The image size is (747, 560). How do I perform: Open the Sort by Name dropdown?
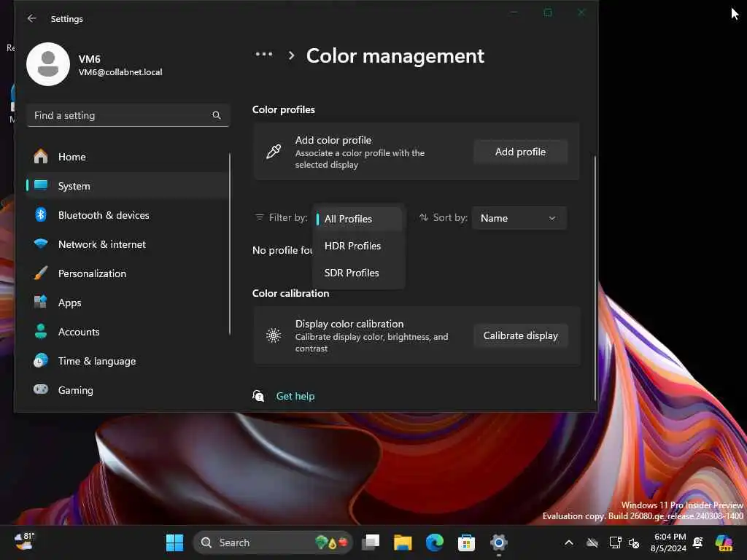pos(519,218)
